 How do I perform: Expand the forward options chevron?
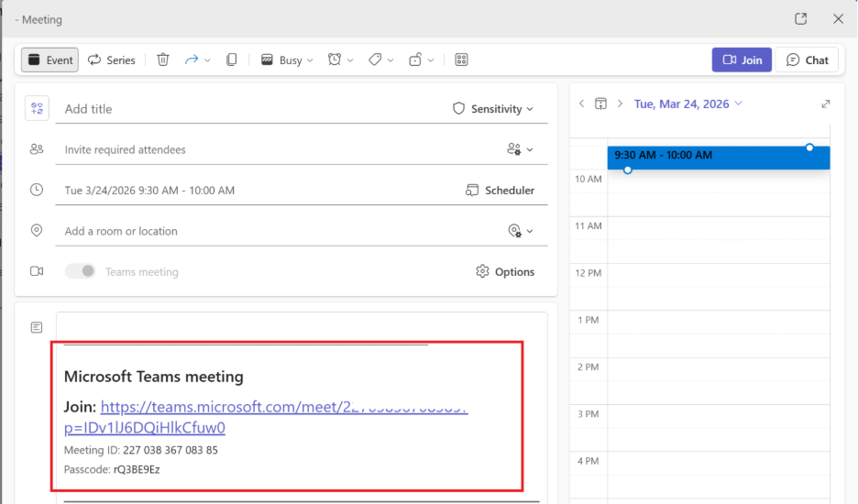[x=207, y=60]
